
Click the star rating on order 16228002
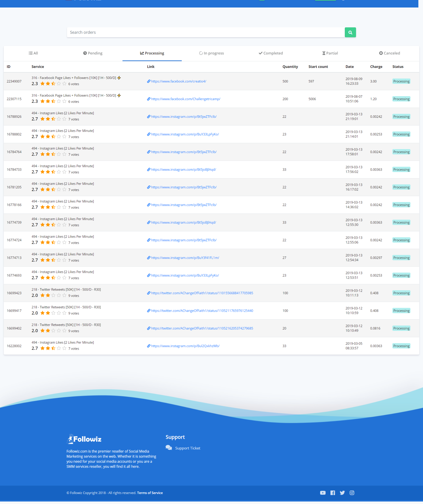[x=53, y=348]
